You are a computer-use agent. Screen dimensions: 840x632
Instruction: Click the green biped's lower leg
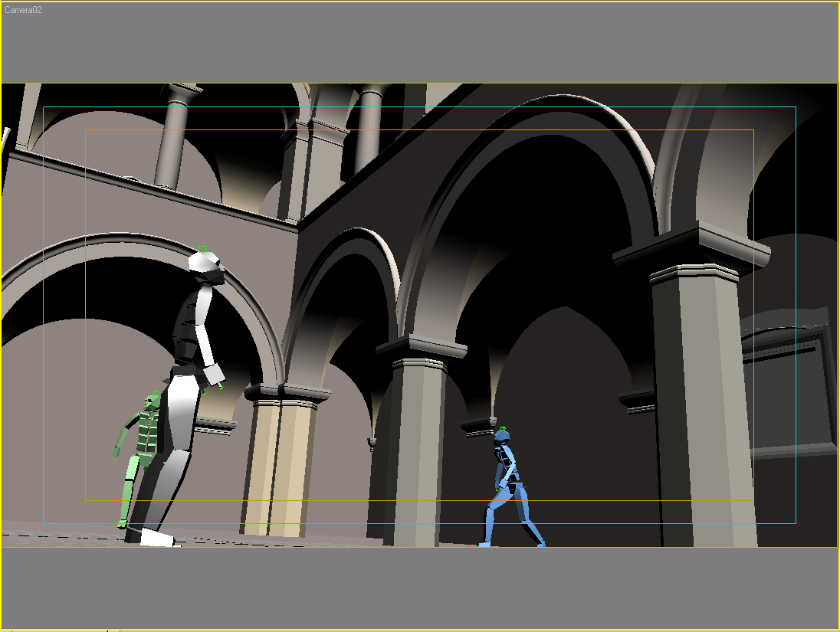(x=127, y=502)
